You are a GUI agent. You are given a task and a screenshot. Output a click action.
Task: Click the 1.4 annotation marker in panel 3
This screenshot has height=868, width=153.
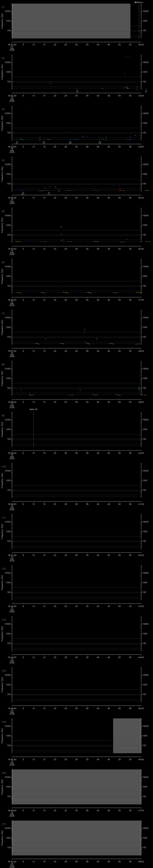[44, 143]
